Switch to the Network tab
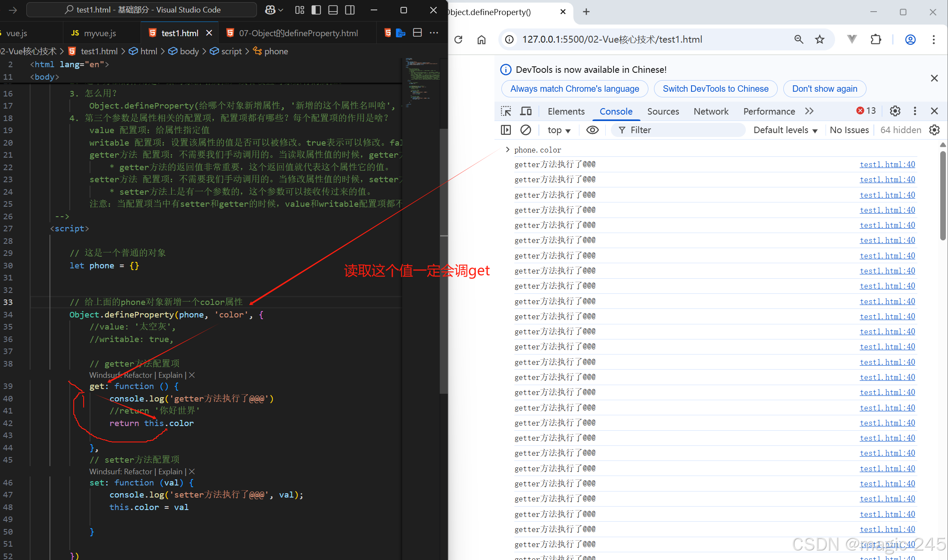This screenshot has width=948, height=560. 711,111
